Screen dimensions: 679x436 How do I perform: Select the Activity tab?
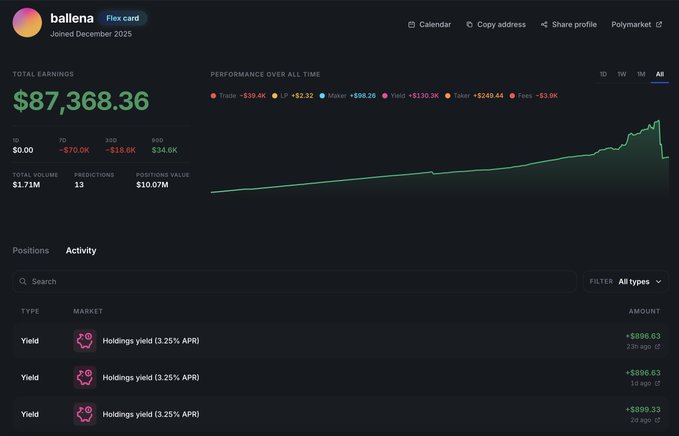pyautogui.click(x=81, y=250)
